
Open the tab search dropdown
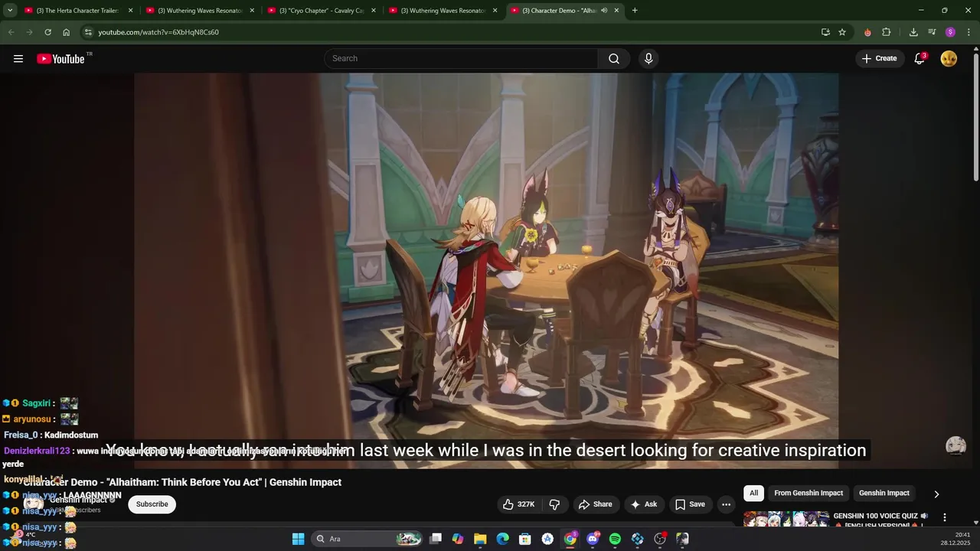[10, 11]
